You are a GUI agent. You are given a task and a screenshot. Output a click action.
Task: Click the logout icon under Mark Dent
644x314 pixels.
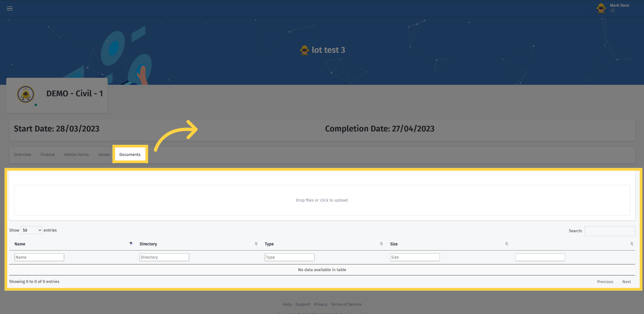(612, 11)
